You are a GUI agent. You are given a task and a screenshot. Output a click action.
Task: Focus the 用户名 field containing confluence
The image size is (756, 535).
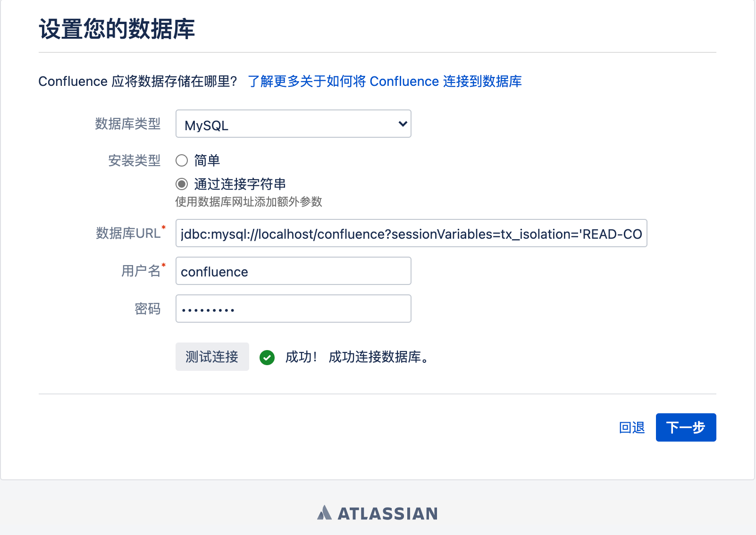point(294,271)
